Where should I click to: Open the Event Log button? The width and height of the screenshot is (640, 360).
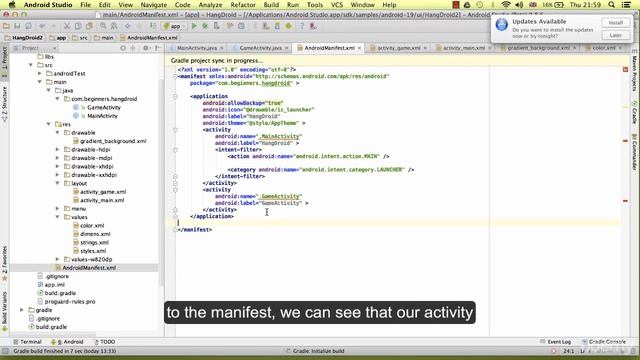555,342
